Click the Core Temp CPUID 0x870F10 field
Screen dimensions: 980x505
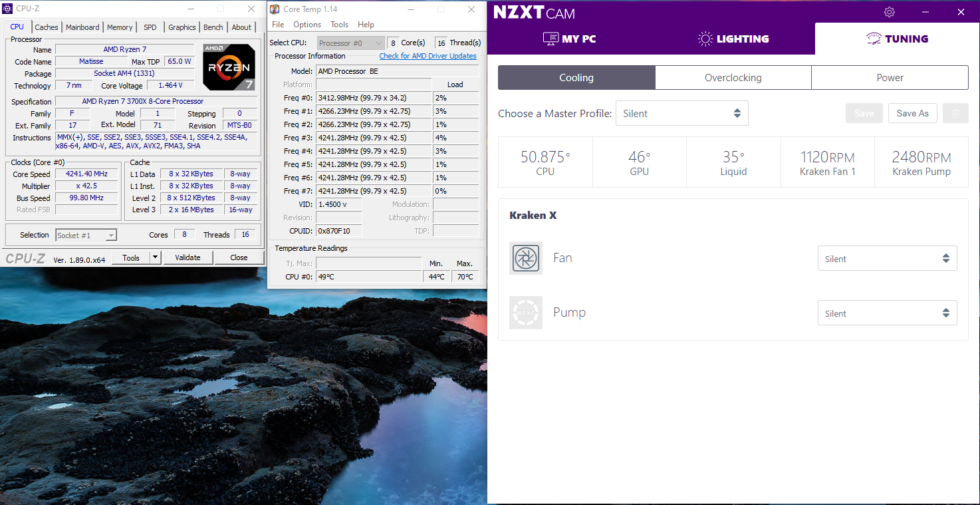click(x=339, y=231)
